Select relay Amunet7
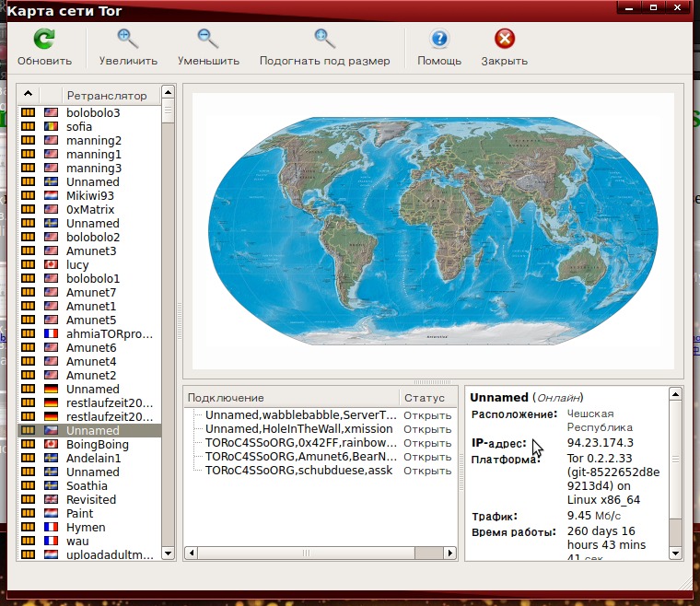 [x=89, y=292]
